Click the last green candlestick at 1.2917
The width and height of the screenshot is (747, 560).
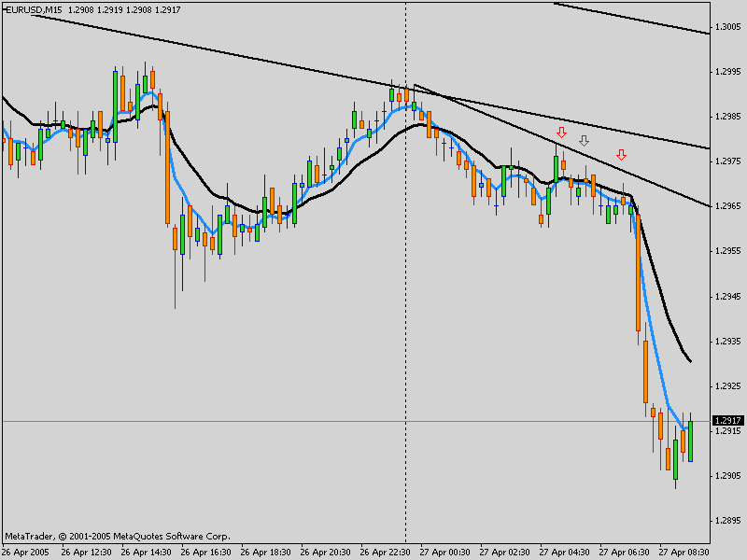[690, 441]
